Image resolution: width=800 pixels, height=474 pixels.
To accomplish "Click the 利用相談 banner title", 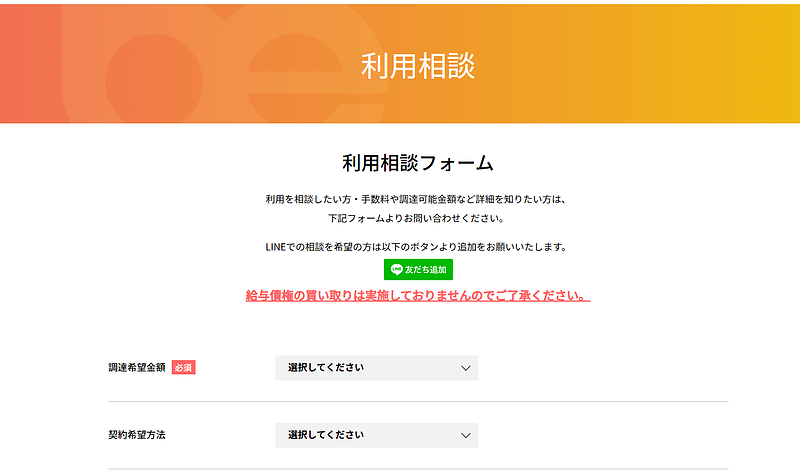I will click(418, 65).
